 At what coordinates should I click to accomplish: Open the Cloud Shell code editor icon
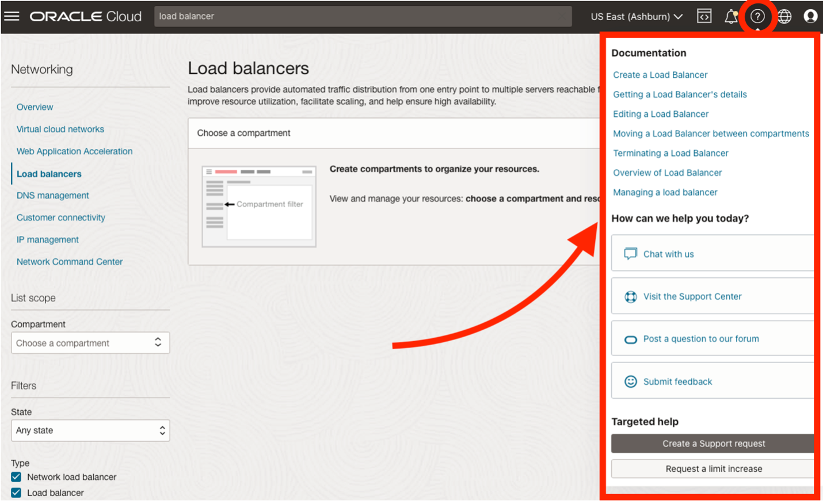coord(703,16)
